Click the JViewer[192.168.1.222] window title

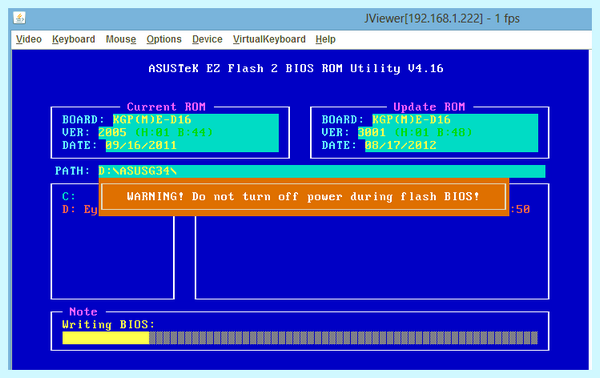click(442, 18)
